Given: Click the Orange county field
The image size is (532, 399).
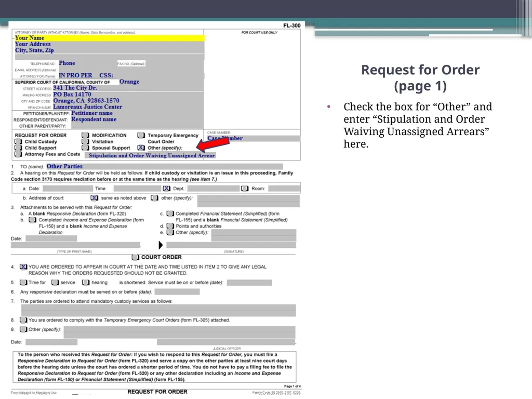Looking at the screenshot, I should coord(161,82).
